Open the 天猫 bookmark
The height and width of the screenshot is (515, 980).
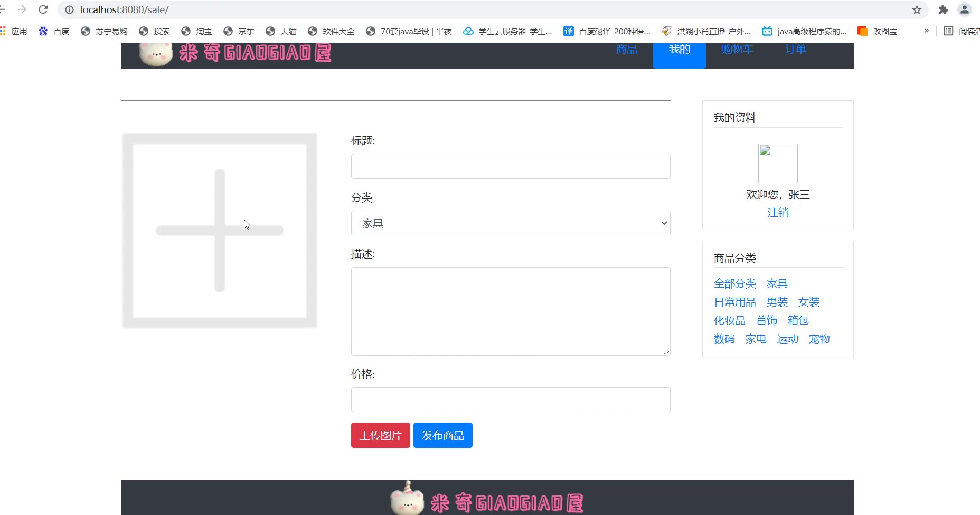click(281, 31)
